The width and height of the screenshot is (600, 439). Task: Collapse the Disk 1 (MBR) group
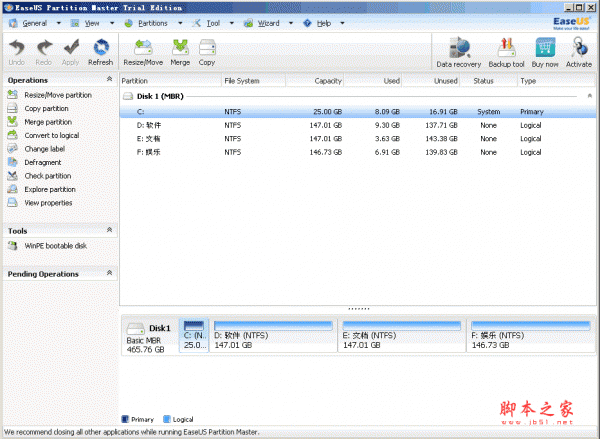590,96
